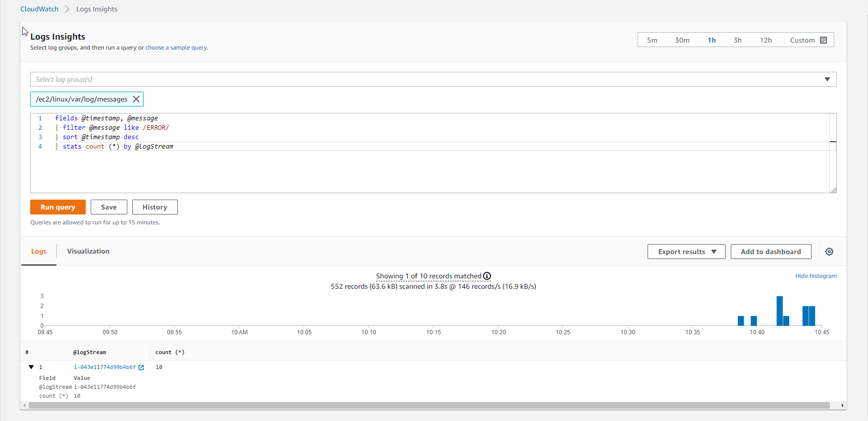Image resolution: width=868 pixels, height=421 pixels.
Task: Click the @logStream column header
Action: click(x=89, y=352)
